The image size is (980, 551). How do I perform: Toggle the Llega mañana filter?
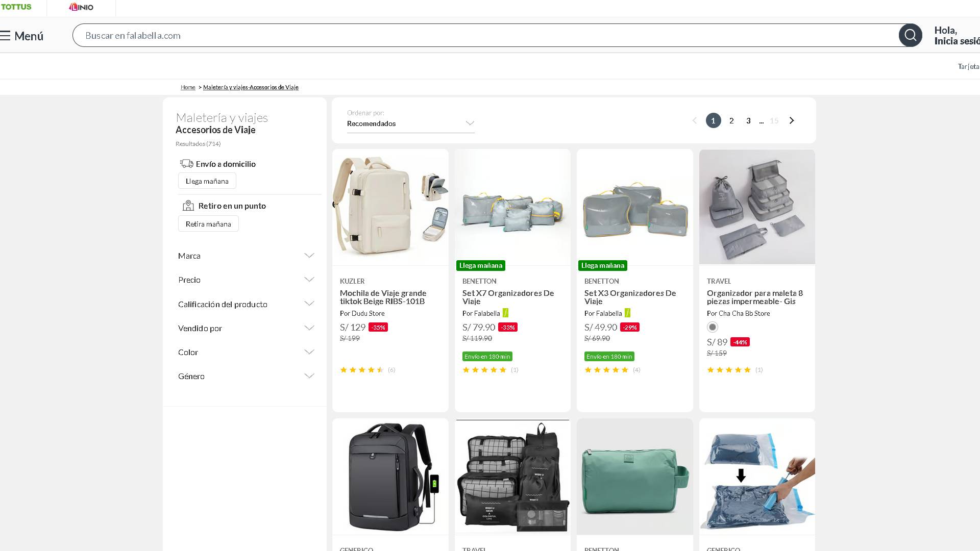click(x=207, y=181)
